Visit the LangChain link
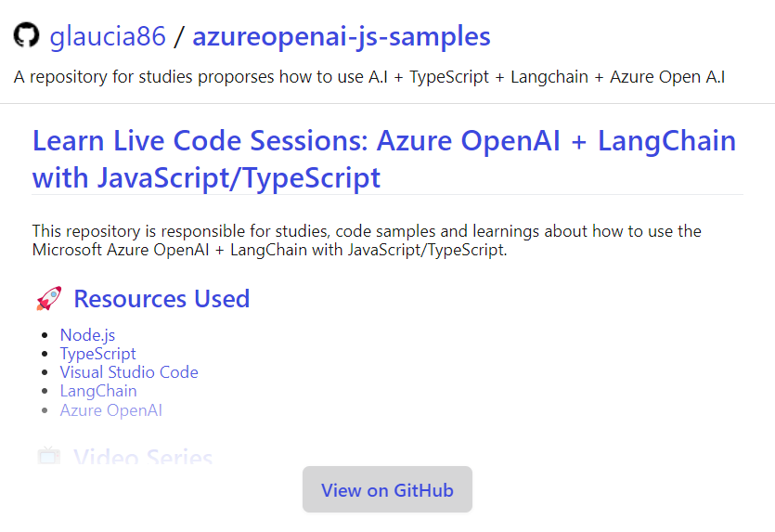The height and width of the screenshot is (532, 775). pos(98,391)
